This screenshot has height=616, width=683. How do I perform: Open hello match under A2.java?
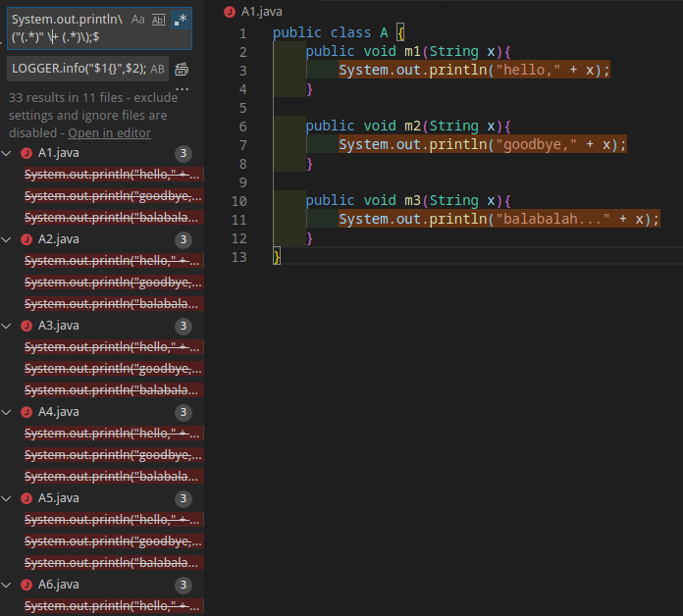(x=114, y=261)
